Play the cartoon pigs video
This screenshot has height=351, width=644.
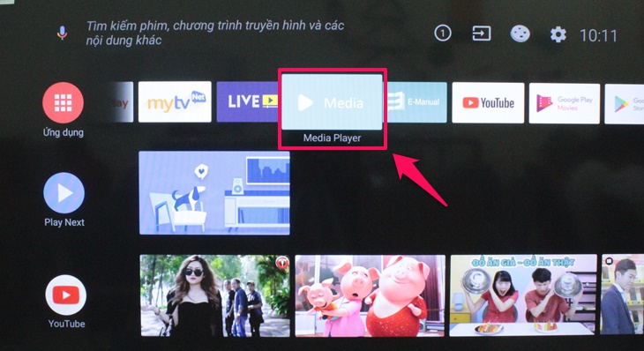click(370, 296)
